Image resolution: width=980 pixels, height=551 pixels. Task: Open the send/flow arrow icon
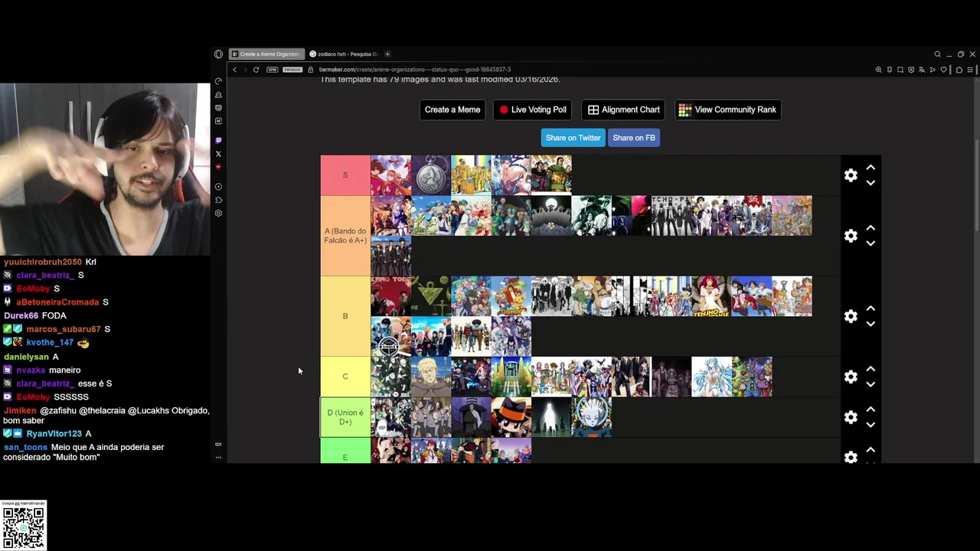[933, 70]
